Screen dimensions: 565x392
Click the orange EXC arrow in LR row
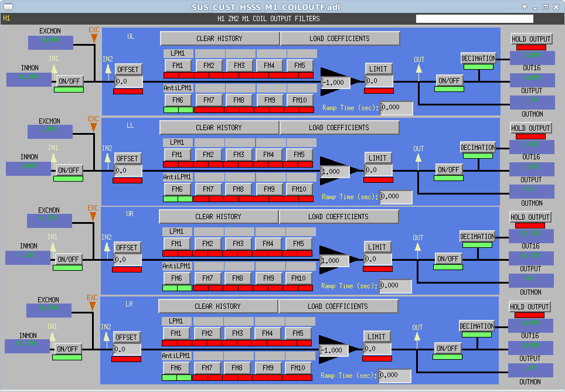pyautogui.click(x=92, y=306)
